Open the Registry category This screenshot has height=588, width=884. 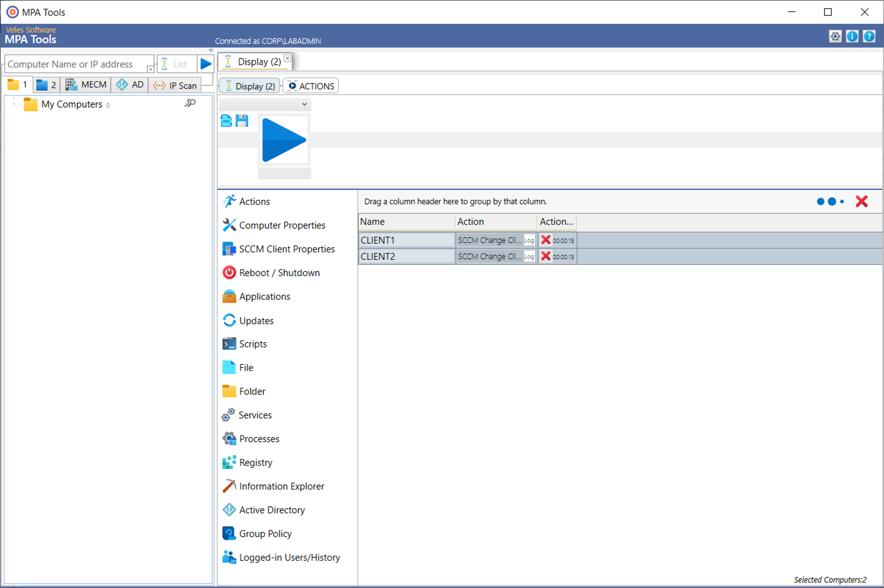pos(247,462)
